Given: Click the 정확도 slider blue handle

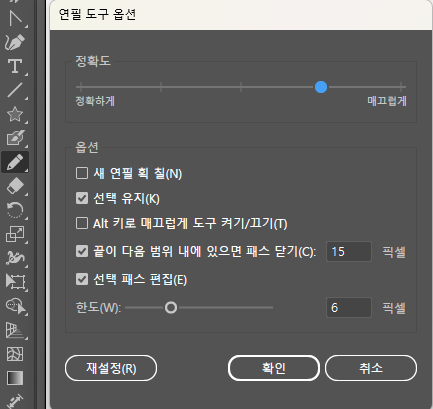Looking at the screenshot, I should tap(321, 87).
